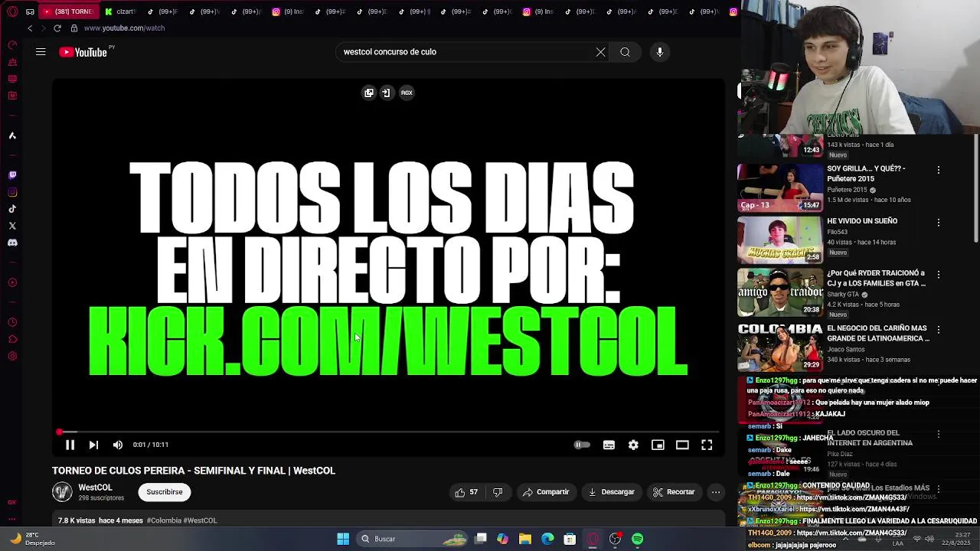
Task: Open the X (Twitter) sidebar icon
Action: (12, 226)
